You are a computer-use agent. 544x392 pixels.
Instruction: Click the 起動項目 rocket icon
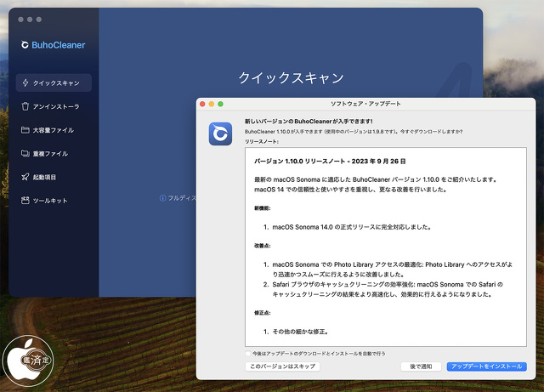point(25,177)
